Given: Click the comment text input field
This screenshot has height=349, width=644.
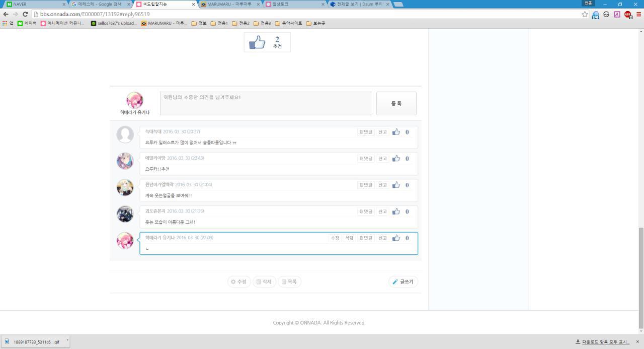Looking at the screenshot, I should click(265, 103).
